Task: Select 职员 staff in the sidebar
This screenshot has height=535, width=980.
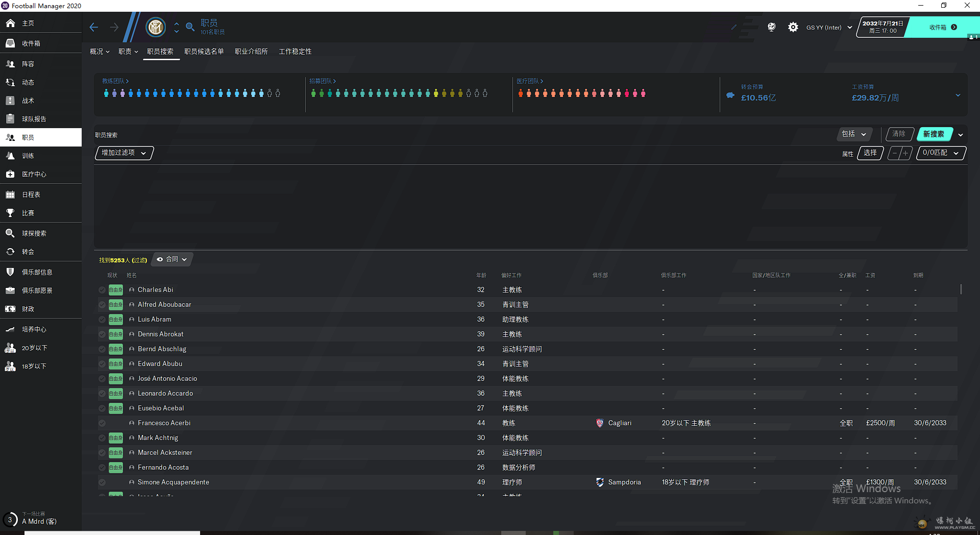Action: click(41, 137)
